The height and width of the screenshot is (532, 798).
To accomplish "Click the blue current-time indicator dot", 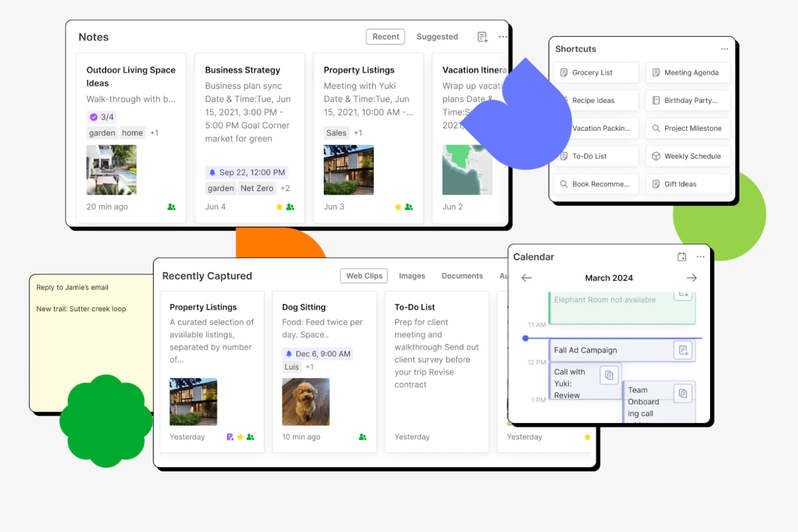I will coord(526,338).
